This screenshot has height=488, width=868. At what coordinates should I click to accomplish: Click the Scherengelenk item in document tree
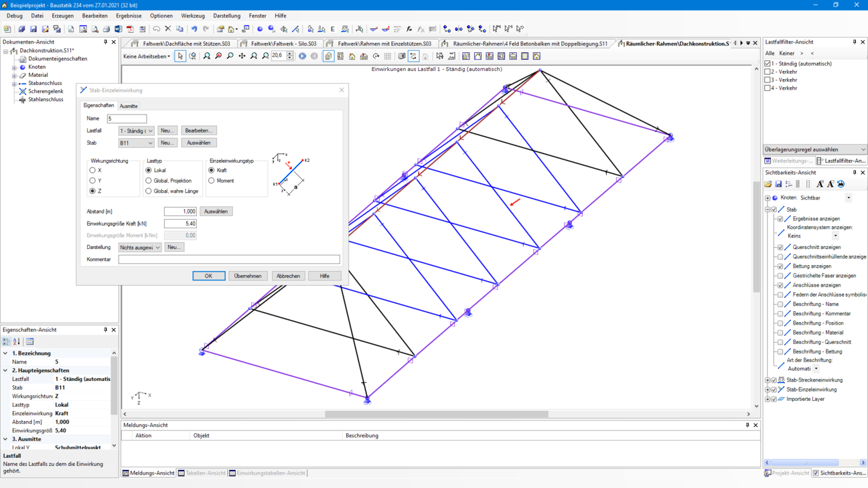[x=45, y=91]
